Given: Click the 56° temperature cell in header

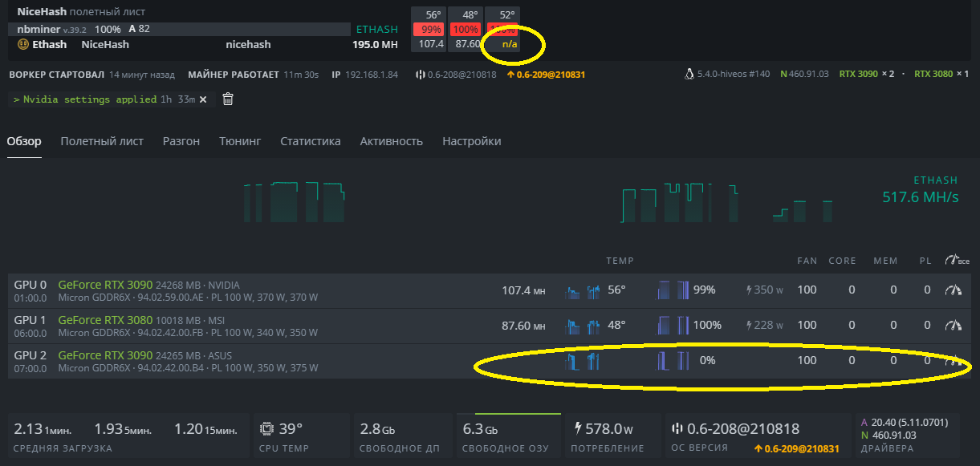Looking at the screenshot, I should [432, 14].
